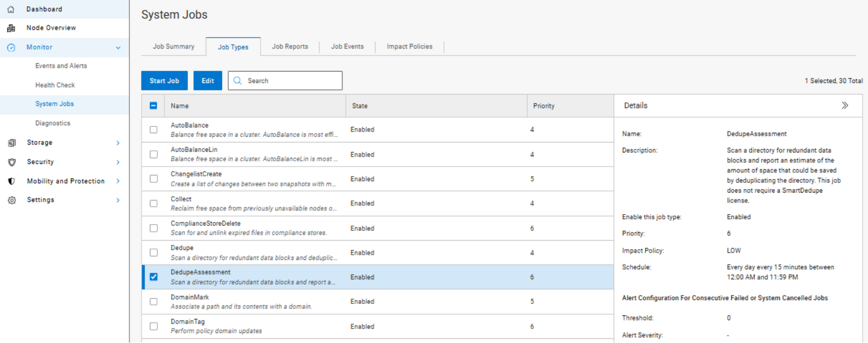Screen dimensions: 868x343
Task: Expand the Storage menu chevron
Action: tap(118, 143)
